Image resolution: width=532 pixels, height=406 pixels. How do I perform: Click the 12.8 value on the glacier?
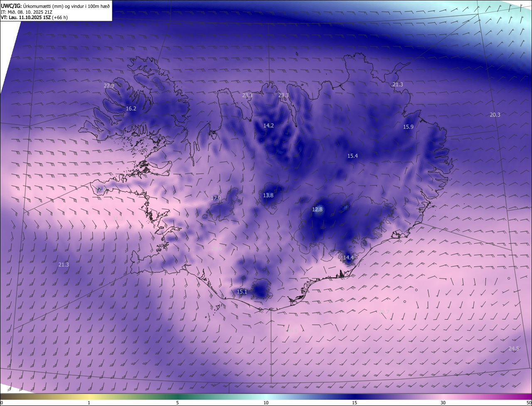317,210
